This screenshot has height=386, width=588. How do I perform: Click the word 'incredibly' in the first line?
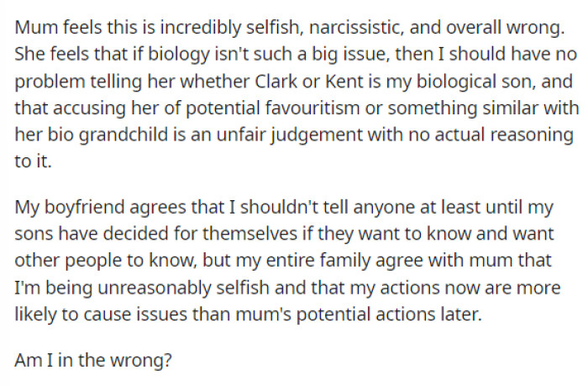point(192,26)
